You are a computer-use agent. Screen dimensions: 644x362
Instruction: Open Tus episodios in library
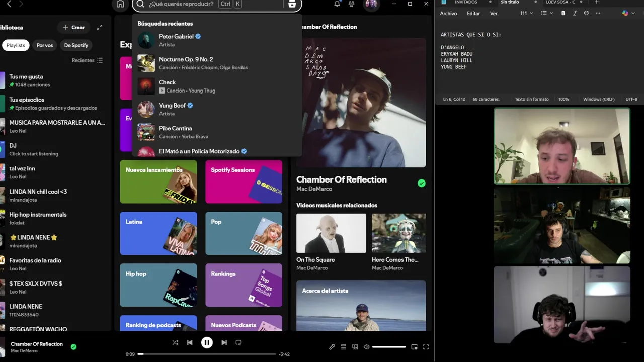tap(53, 104)
